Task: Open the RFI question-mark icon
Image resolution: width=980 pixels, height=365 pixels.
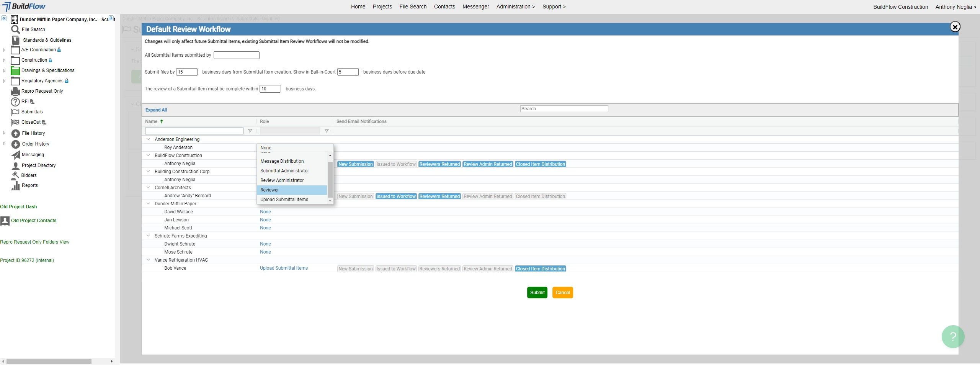Action: 15,101
